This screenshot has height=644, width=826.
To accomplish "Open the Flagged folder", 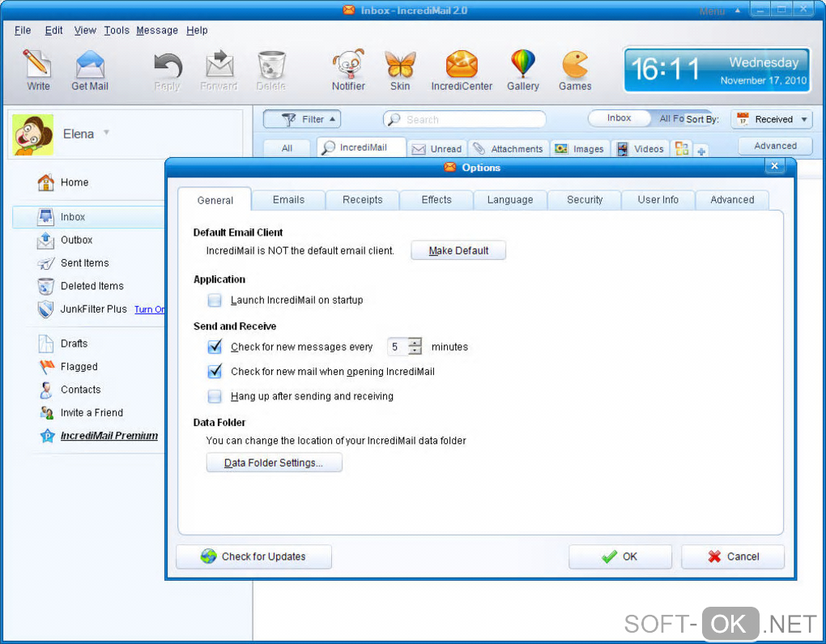I will point(69,367).
